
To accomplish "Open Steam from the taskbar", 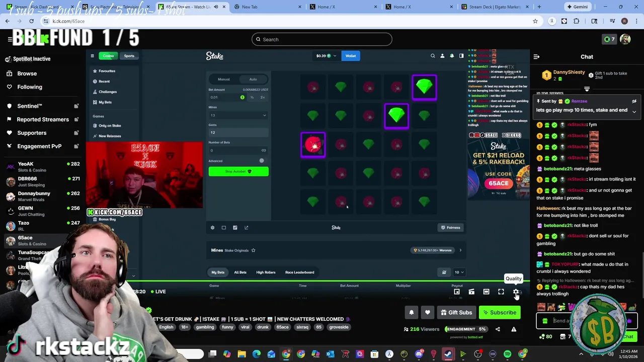I will [448, 354].
